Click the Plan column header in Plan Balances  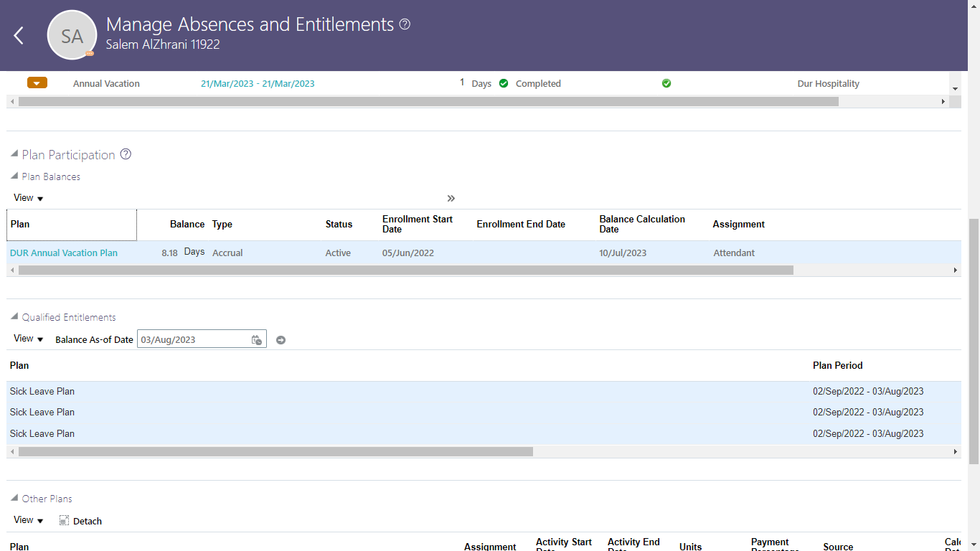pyautogui.click(x=19, y=225)
